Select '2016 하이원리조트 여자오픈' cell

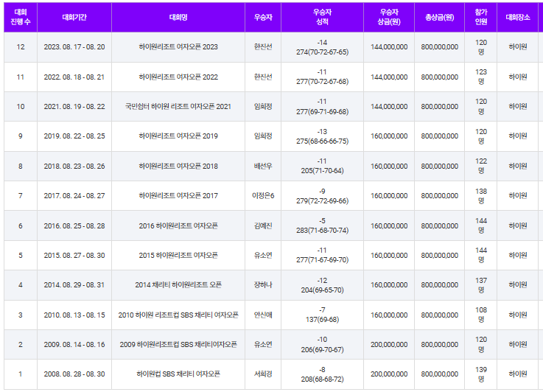178,225
